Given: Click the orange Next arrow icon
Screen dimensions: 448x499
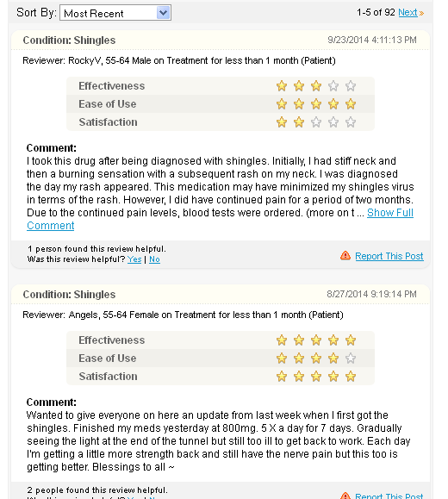Looking at the screenshot, I should (421, 14).
